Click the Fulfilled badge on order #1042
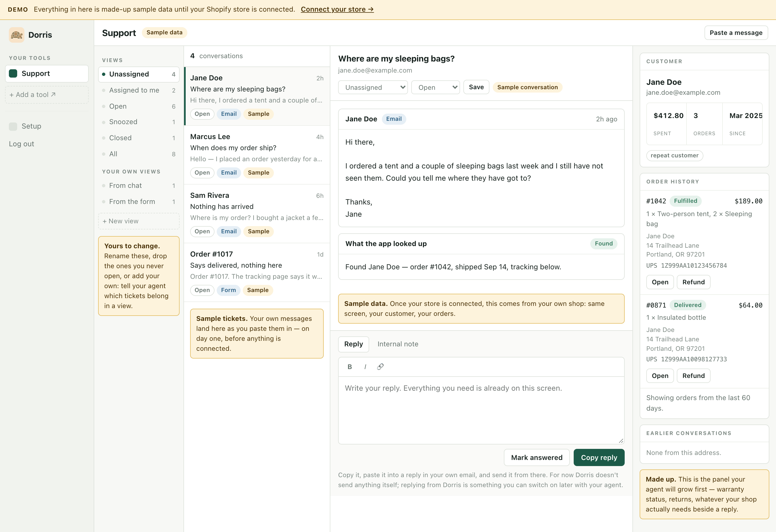776x532 pixels. point(685,201)
